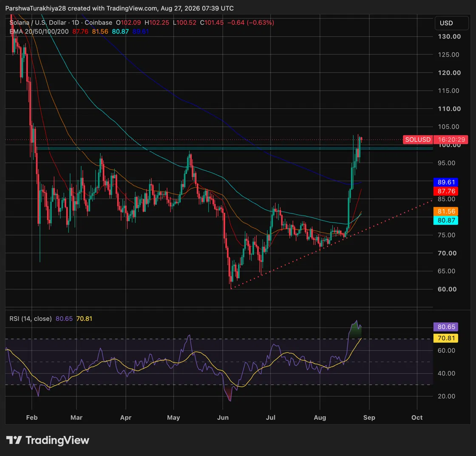Select the RSI (14, close) indicator legend
Screen dimensions: 476x456
pos(30,319)
